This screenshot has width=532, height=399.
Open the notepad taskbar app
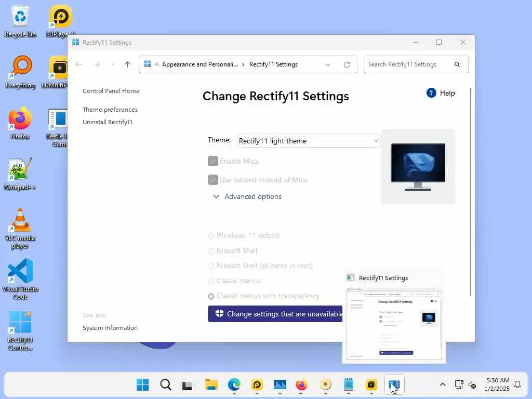tap(349, 385)
